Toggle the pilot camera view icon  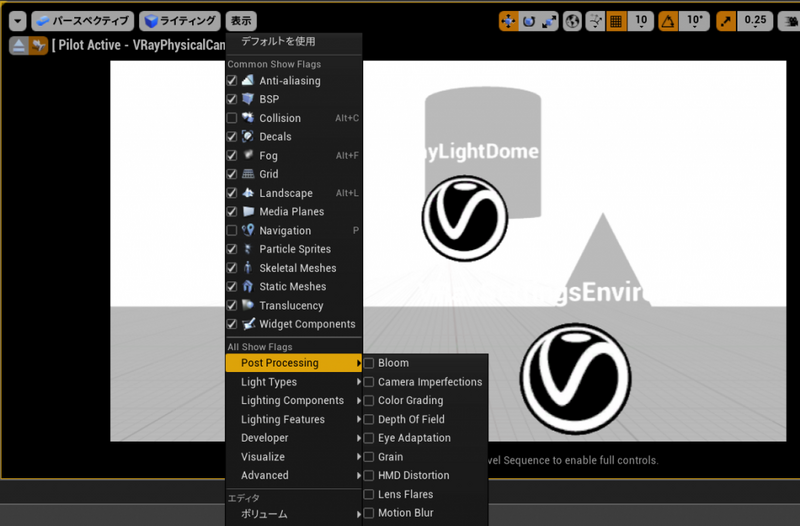38,45
